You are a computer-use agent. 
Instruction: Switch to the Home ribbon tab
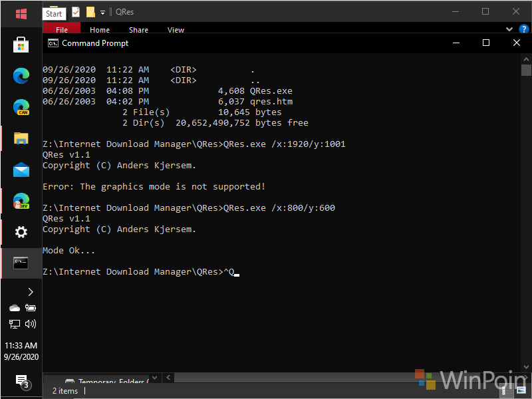[x=99, y=30]
